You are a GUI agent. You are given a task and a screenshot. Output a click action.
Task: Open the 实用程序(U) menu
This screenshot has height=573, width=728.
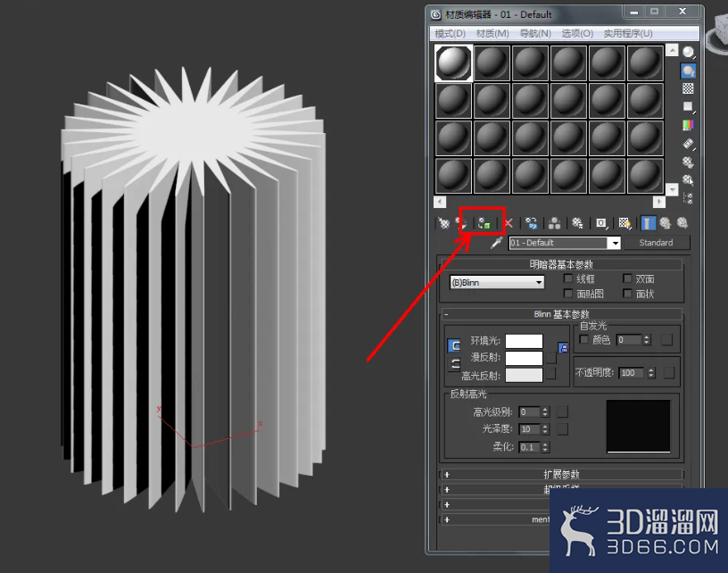tap(628, 33)
